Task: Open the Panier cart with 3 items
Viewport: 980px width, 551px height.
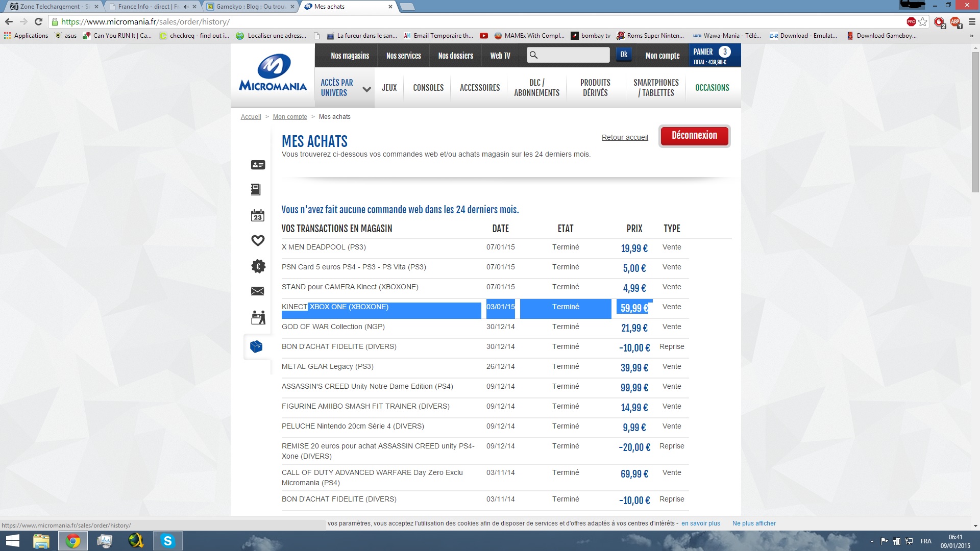Action: (x=714, y=56)
